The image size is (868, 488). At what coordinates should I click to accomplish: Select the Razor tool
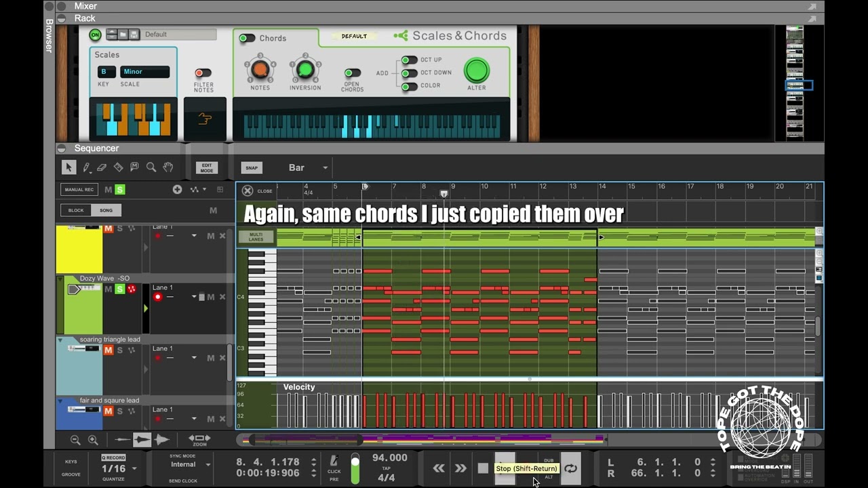[x=118, y=167]
